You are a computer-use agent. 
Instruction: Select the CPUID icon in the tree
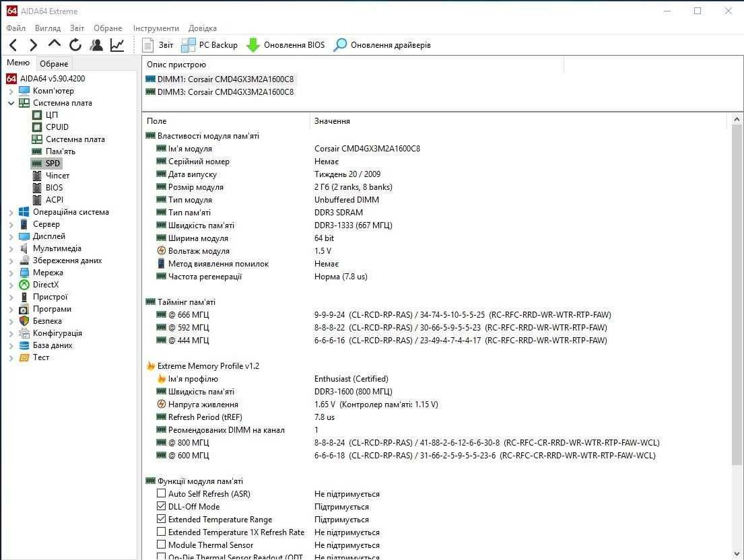click(37, 127)
